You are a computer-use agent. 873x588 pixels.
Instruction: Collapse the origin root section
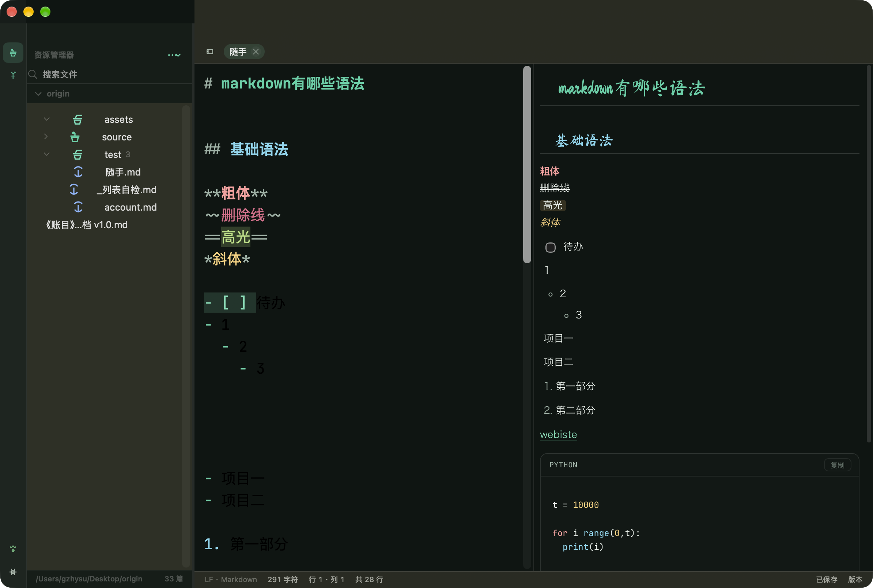click(x=38, y=94)
